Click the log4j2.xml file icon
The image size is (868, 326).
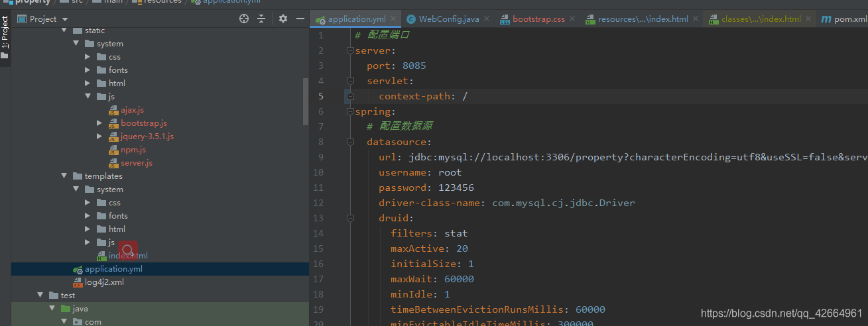[x=78, y=282]
